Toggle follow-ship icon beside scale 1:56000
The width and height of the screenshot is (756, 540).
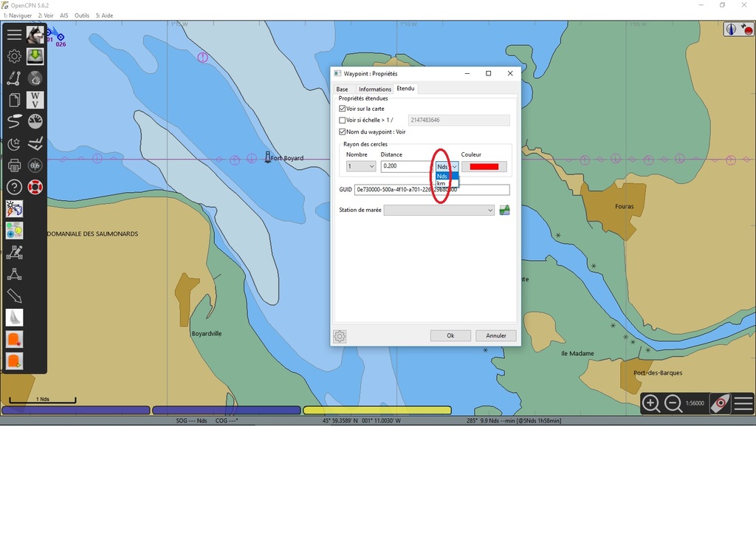coord(721,403)
